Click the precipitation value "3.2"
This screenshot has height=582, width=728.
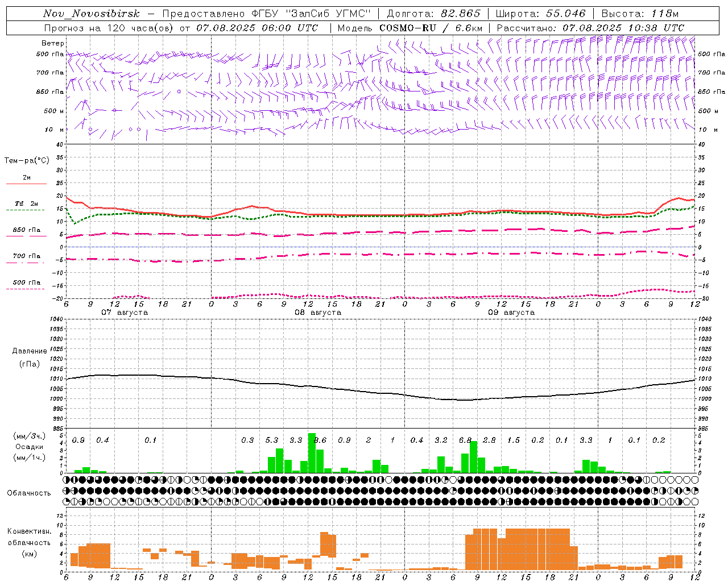[441, 440]
